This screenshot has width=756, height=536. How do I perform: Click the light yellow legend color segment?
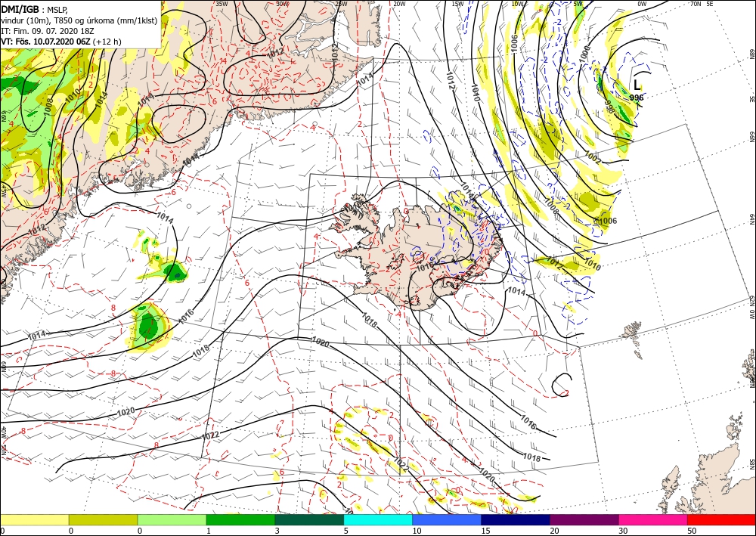(34, 519)
